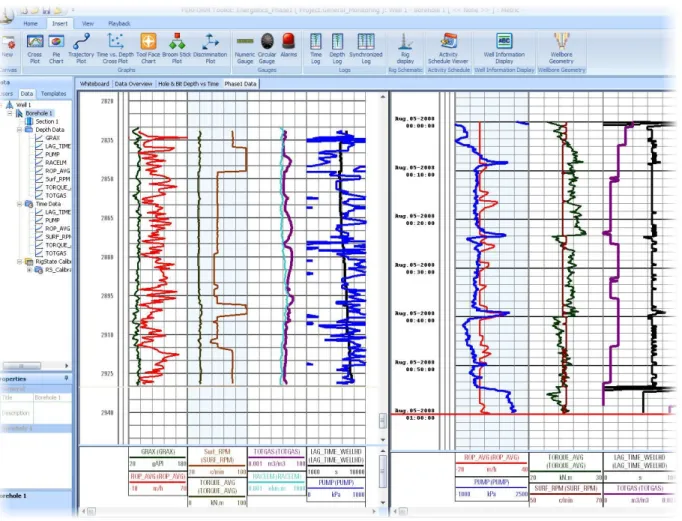682x521 pixels.
Task: Select RACELM curve in tree
Action: [x=56, y=163]
